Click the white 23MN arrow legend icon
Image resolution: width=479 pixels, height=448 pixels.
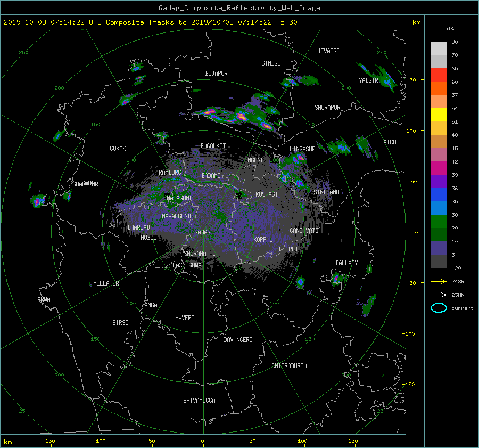coord(439,295)
